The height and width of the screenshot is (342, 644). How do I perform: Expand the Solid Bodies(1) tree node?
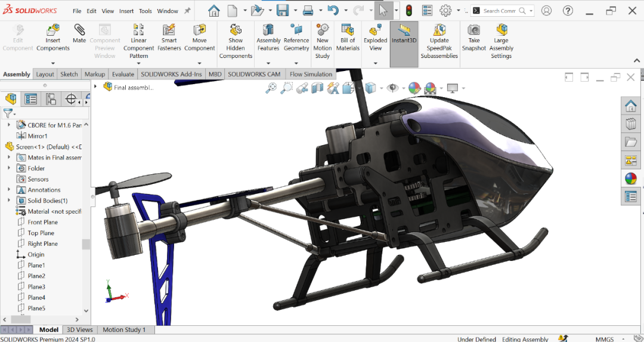(9, 200)
